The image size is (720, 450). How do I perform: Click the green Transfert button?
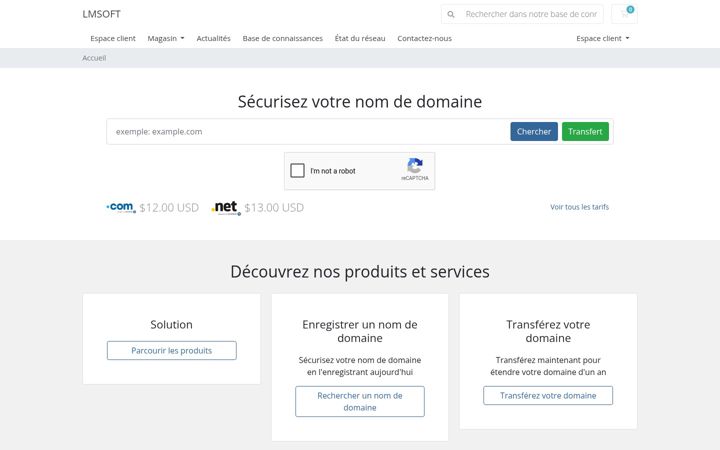[585, 131]
